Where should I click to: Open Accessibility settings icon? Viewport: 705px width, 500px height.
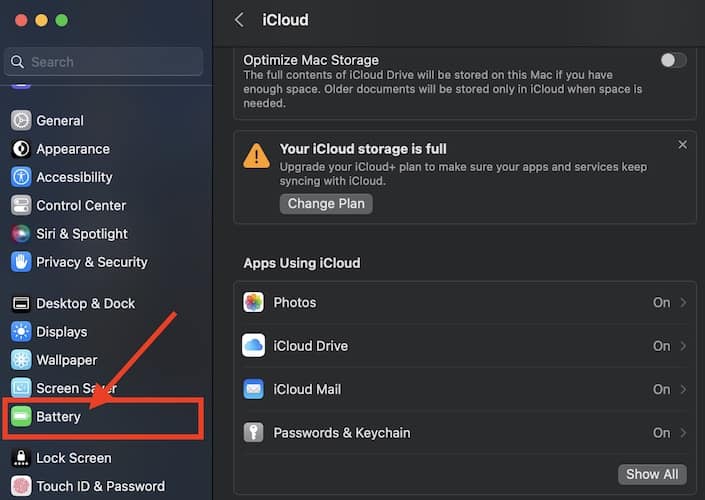click(x=21, y=177)
